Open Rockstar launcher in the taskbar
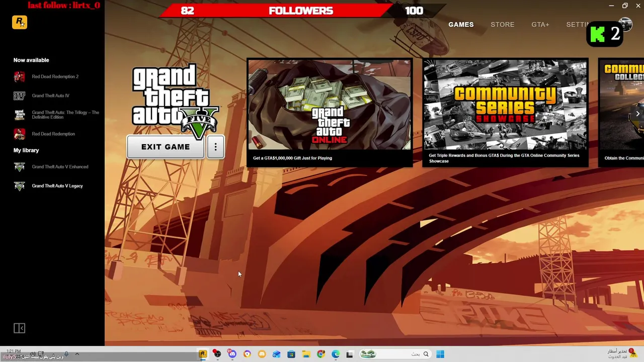Screen dimensions: 644x362 203,354
